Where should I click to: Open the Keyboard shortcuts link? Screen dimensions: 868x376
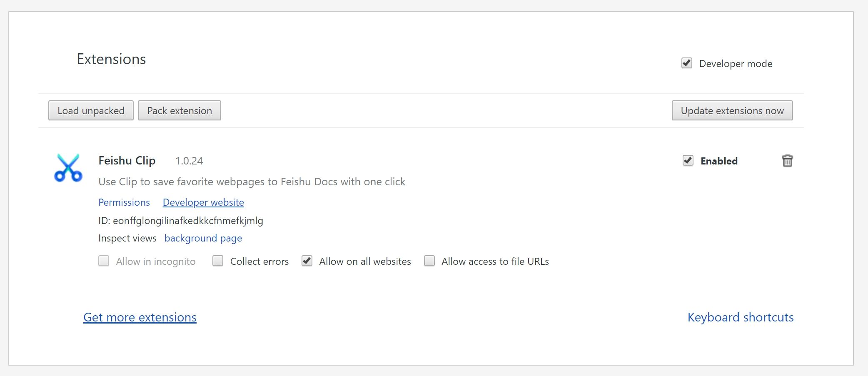(740, 317)
